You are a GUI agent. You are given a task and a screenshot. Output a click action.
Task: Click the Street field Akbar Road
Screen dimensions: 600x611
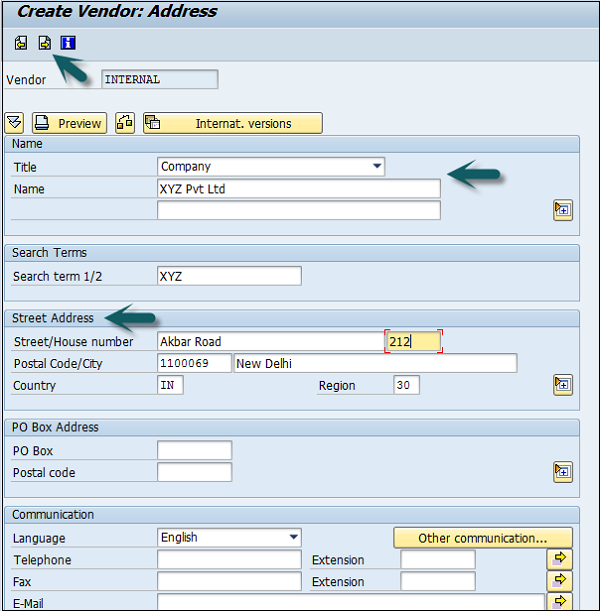pos(271,341)
